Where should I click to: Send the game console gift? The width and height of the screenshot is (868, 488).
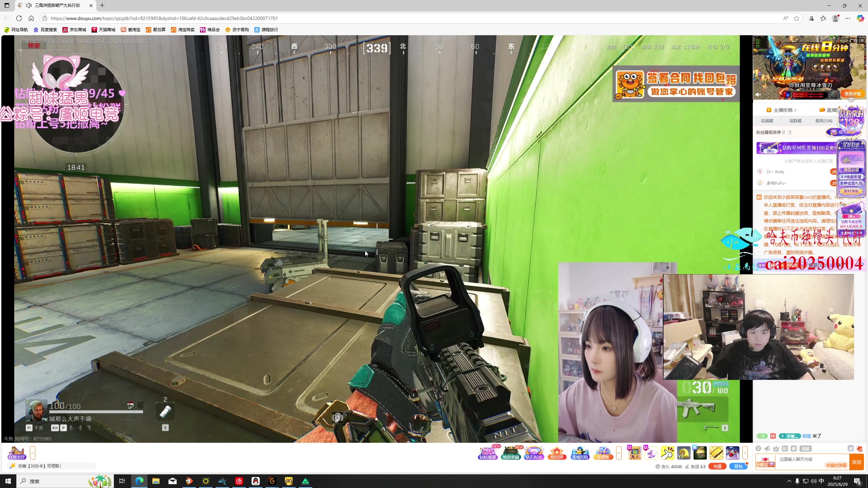pos(634,453)
